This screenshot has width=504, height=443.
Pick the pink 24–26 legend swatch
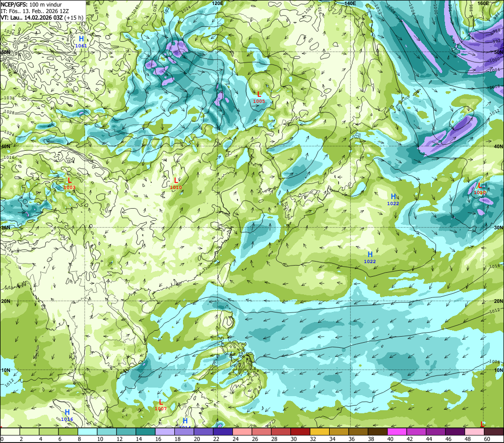pos(242,432)
